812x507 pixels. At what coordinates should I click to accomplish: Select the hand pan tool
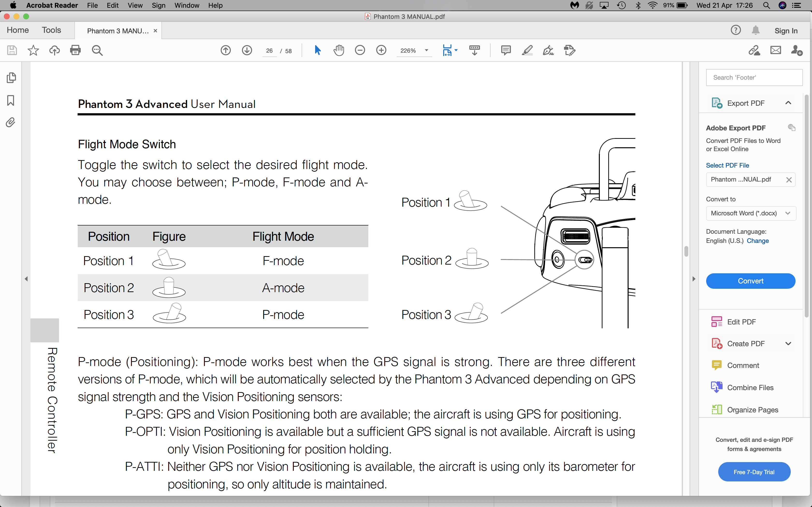coord(339,50)
